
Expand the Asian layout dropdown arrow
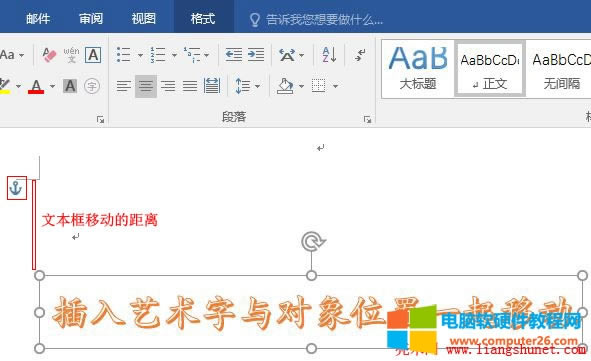(302, 55)
